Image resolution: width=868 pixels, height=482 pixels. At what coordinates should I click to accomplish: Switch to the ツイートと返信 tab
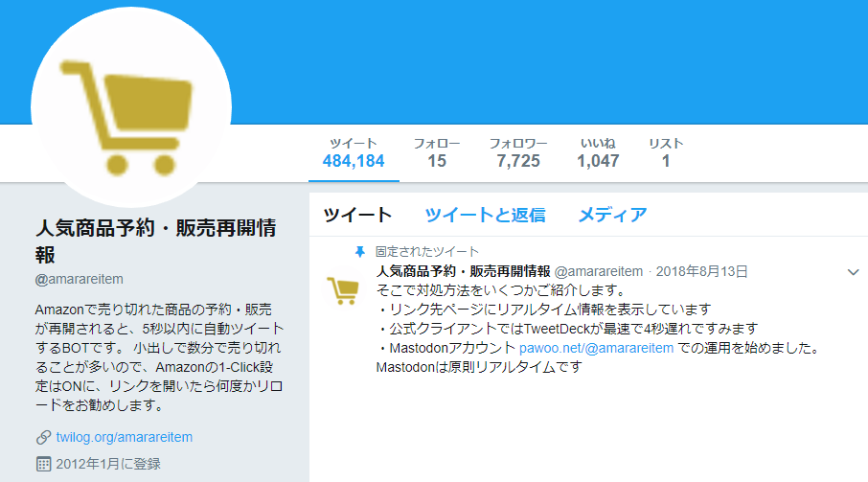485,215
